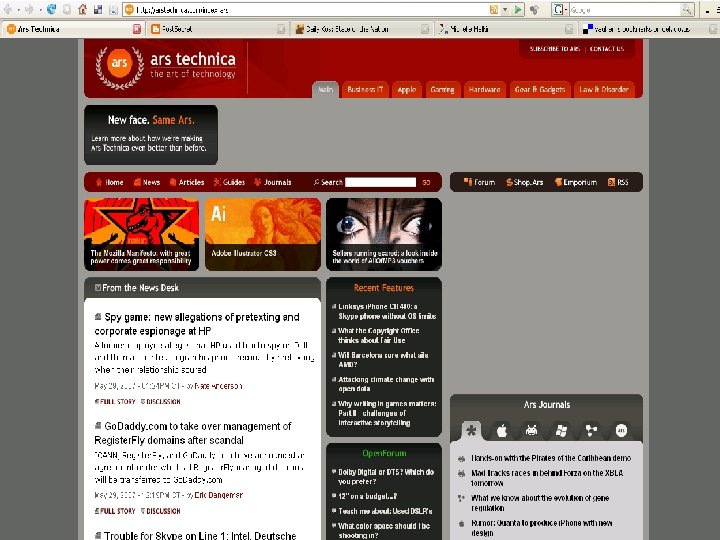The width and height of the screenshot is (720, 540).
Task: Select the Windows flag journal tab icon
Action: tap(561, 431)
